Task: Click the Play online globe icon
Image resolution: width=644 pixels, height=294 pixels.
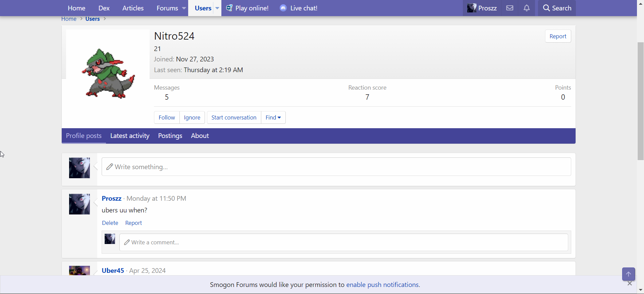Action: tap(229, 8)
